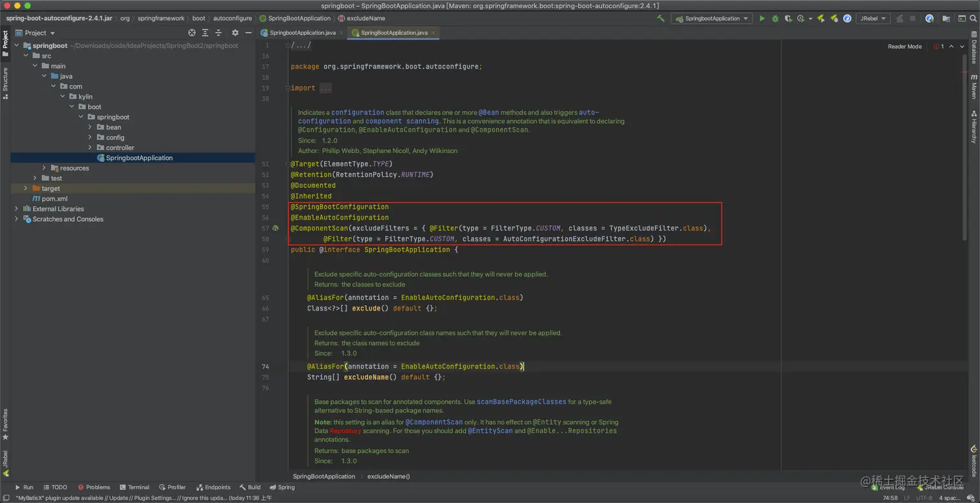Open Build tool window tab

point(250,487)
